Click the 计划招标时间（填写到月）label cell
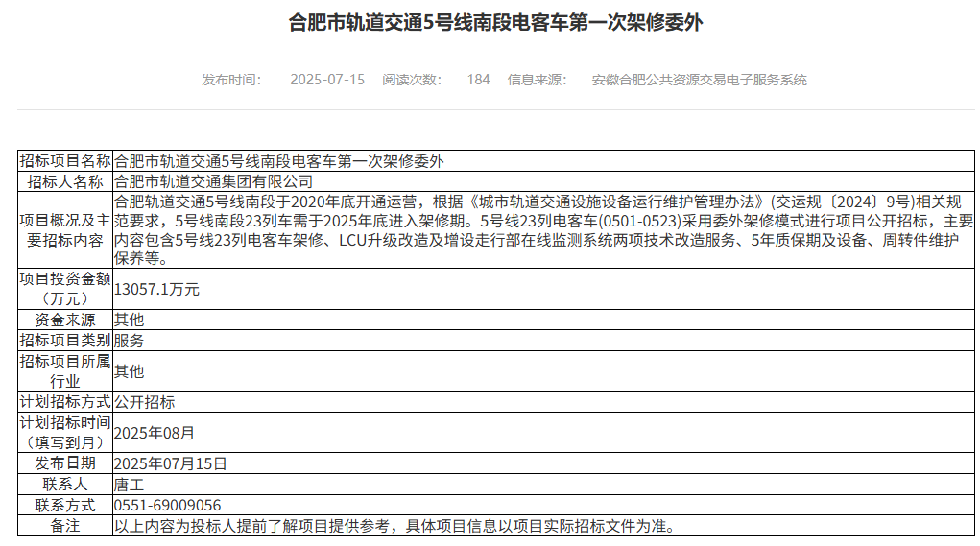980x546 pixels. pyautogui.click(x=65, y=433)
